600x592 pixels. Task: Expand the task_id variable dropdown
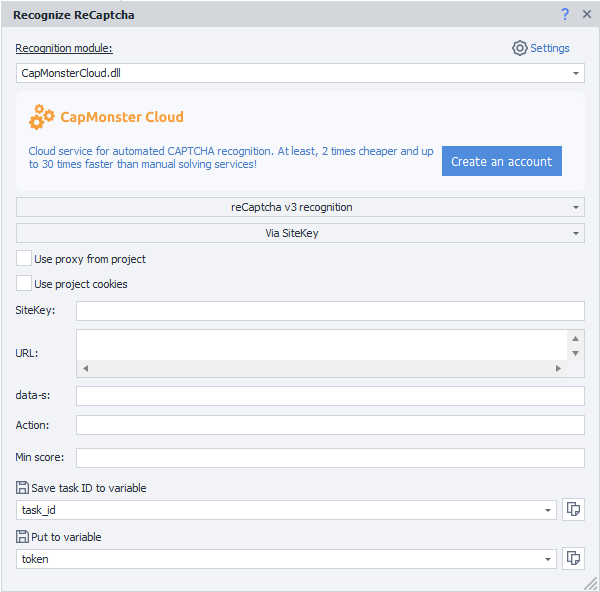click(x=547, y=510)
